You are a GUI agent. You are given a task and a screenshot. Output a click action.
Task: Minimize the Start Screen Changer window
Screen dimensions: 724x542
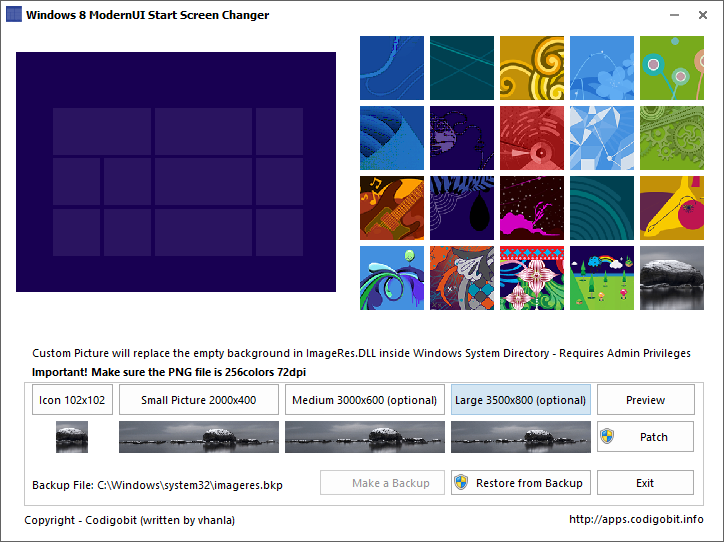674,15
